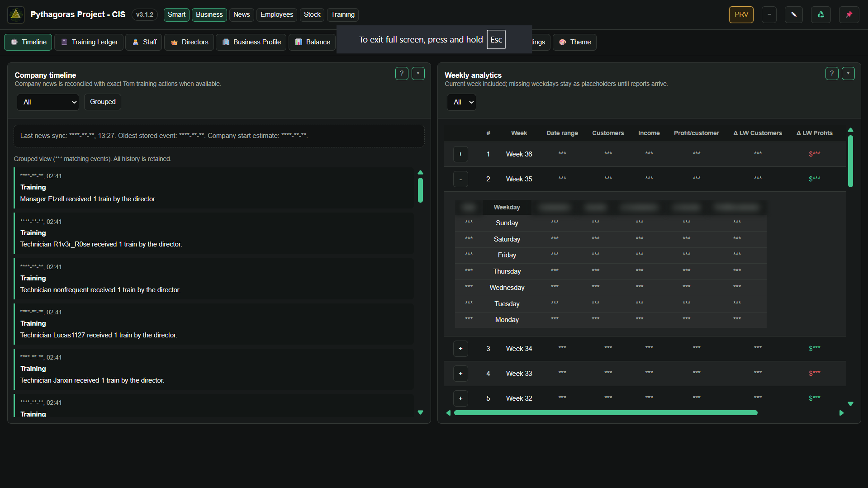Open help for Company timeline panel
The image size is (868, 488).
coord(402,73)
